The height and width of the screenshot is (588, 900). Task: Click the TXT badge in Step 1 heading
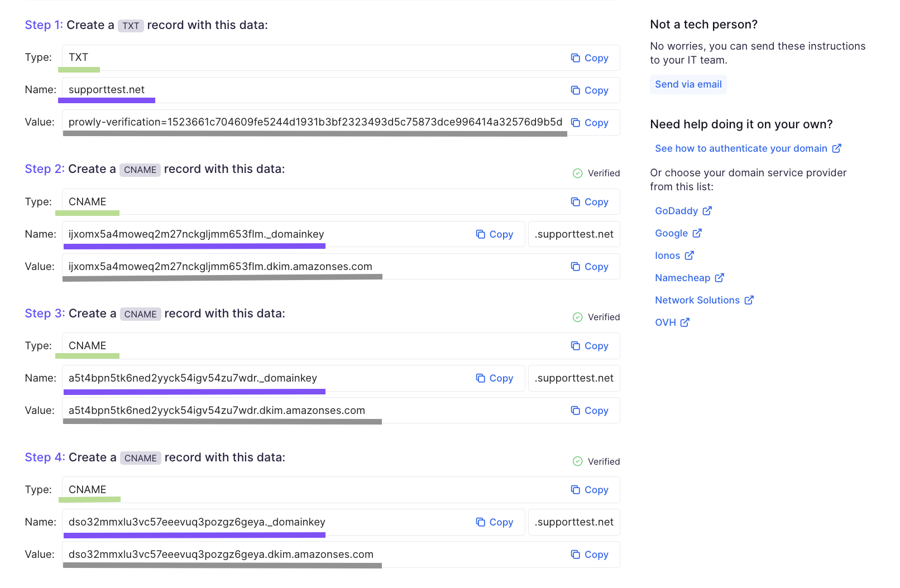coord(131,26)
